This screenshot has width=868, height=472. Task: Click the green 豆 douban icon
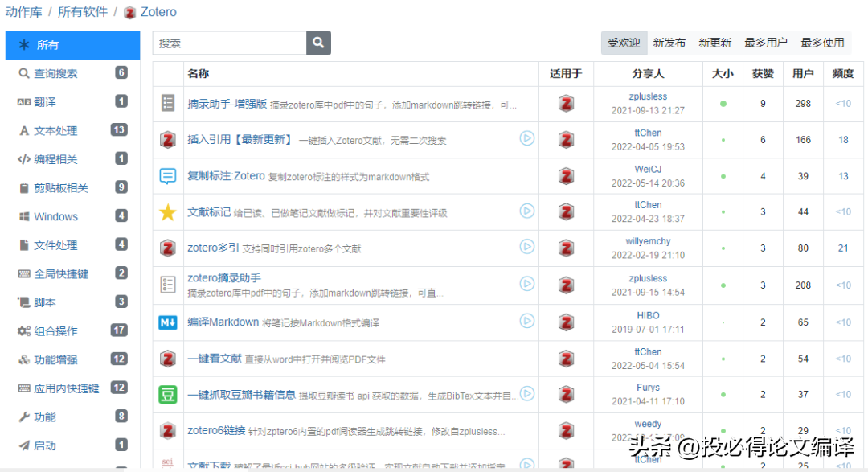[x=168, y=395]
